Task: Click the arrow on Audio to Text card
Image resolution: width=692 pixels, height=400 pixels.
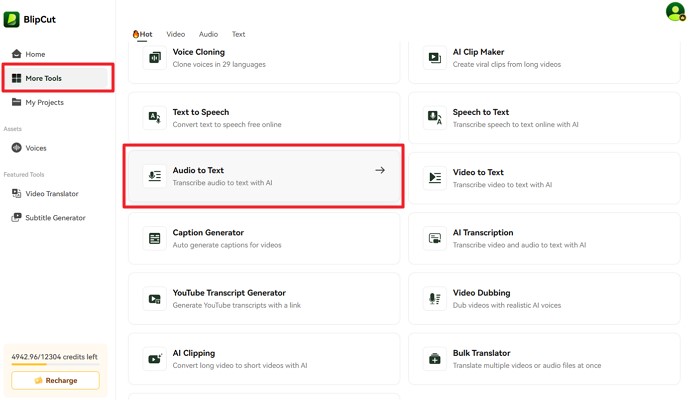Action: (380, 171)
